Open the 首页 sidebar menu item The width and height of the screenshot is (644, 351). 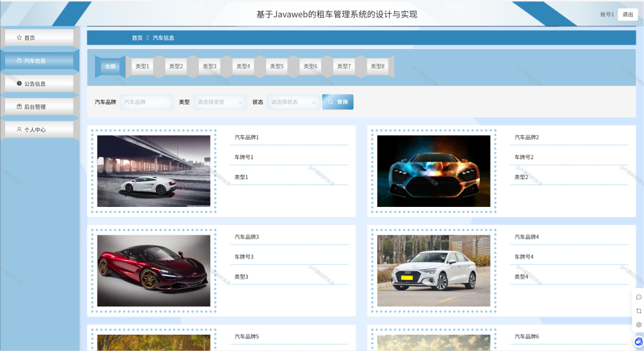[x=40, y=37]
